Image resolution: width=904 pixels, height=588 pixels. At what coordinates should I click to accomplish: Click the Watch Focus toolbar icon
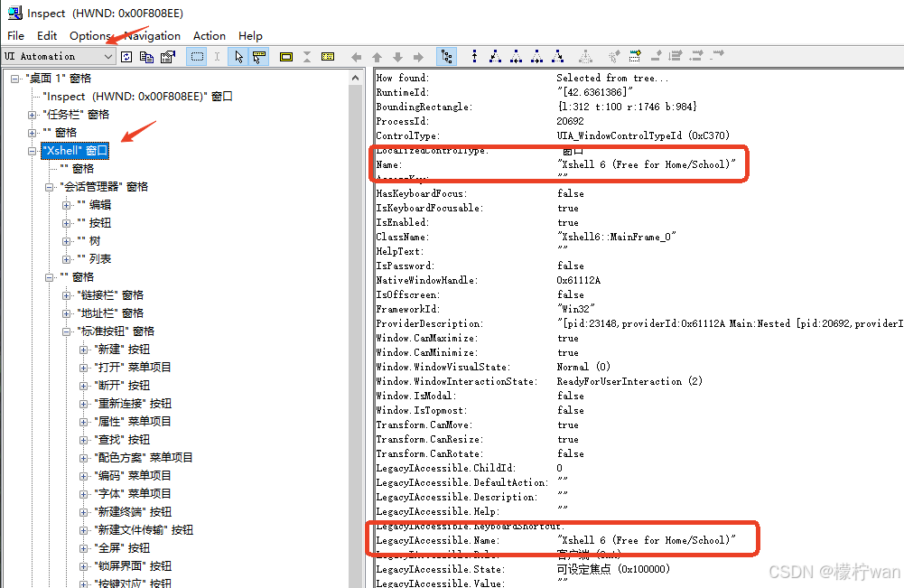pyautogui.click(x=259, y=56)
